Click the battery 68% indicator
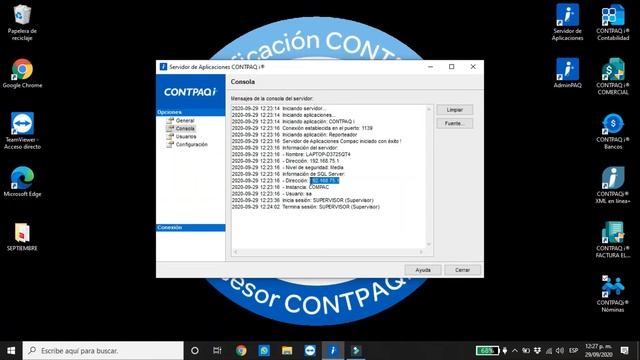 point(487,351)
